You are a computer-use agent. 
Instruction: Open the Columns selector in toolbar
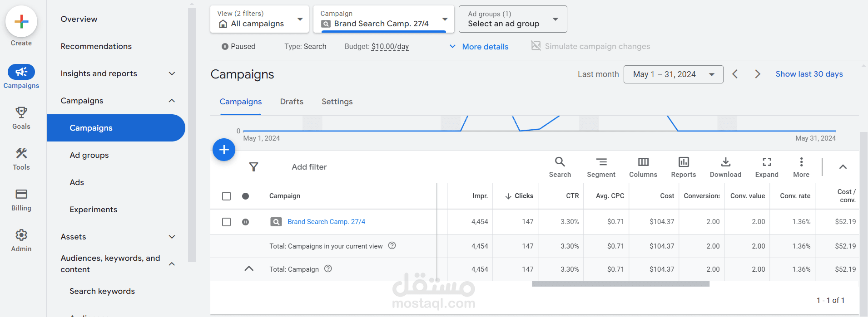click(643, 167)
